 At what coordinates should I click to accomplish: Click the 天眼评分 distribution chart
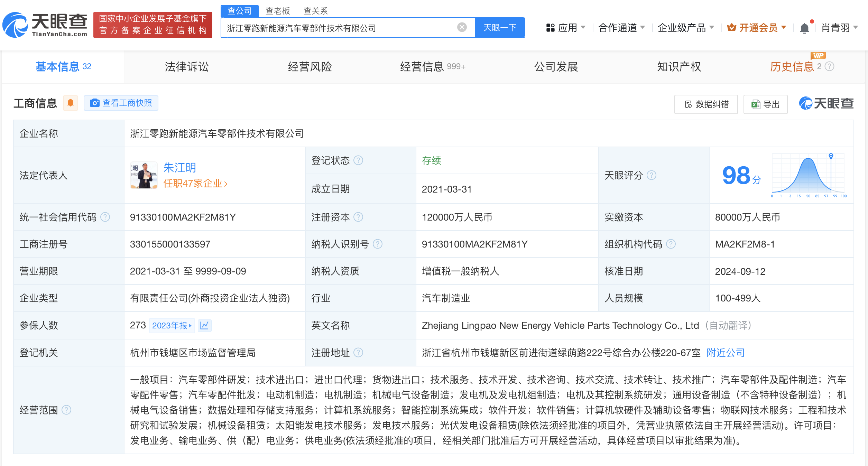click(809, 175)
